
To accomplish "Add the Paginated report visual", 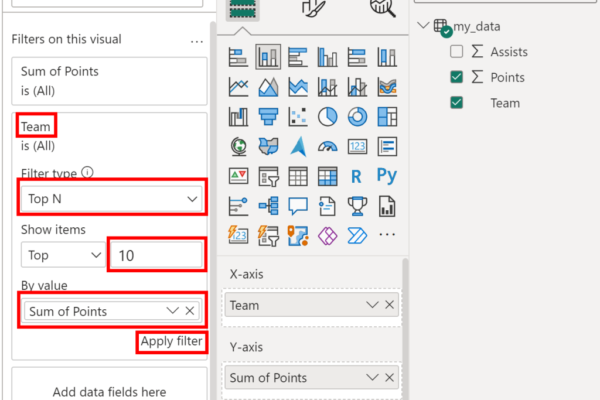I will pyautogui.click(x=387, y=206).
